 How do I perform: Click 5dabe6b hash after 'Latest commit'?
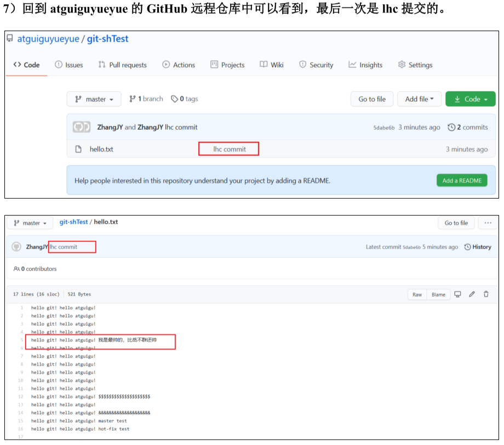(411, 247)
